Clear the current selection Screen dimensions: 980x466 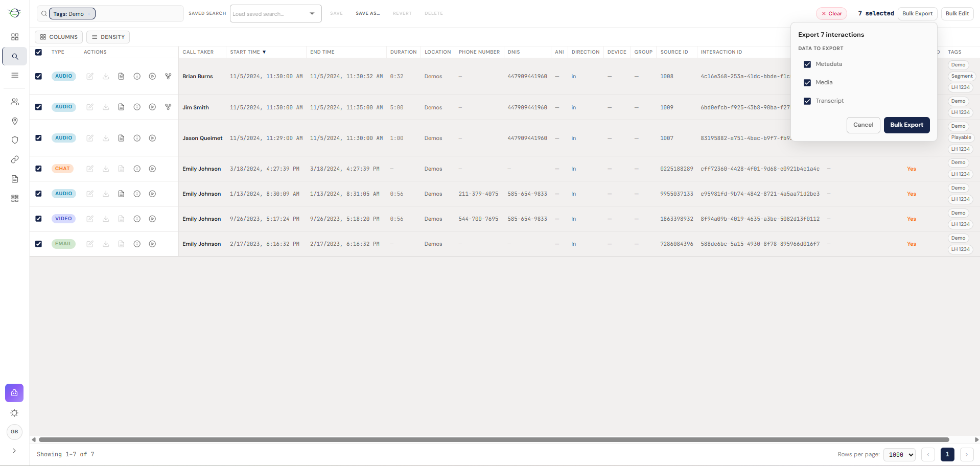point(831,14)
